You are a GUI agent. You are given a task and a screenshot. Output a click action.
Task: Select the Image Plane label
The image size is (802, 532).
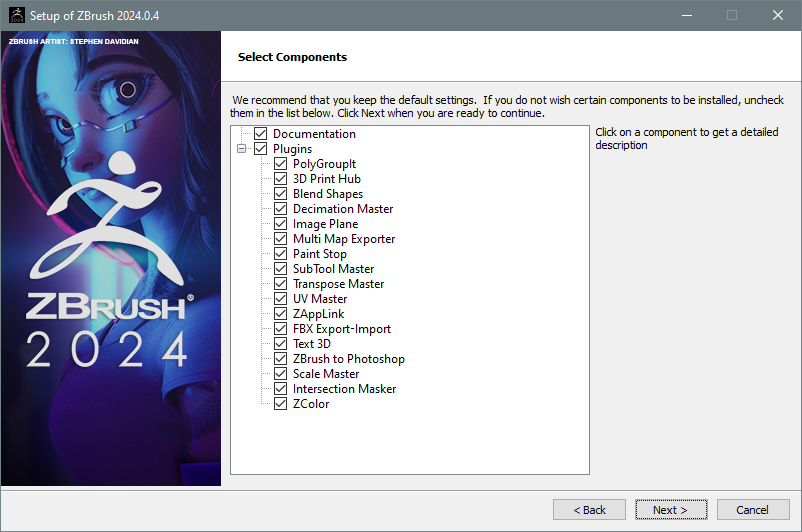325,224
